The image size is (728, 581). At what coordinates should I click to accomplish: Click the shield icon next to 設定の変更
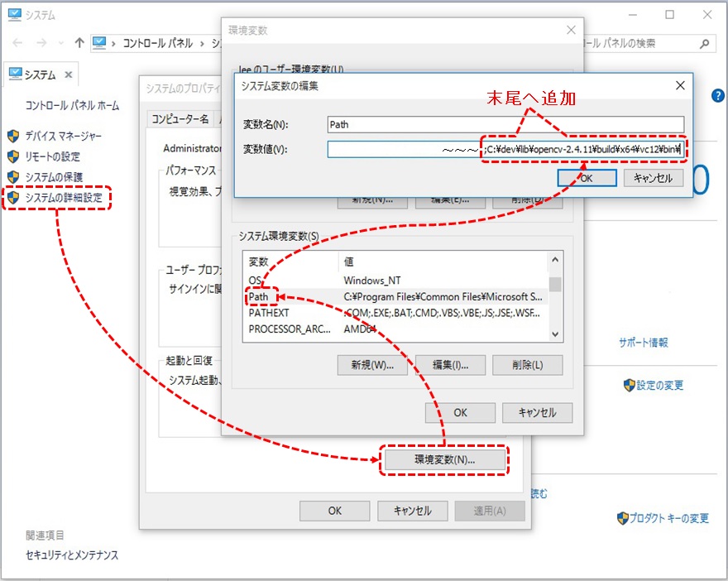629,386
